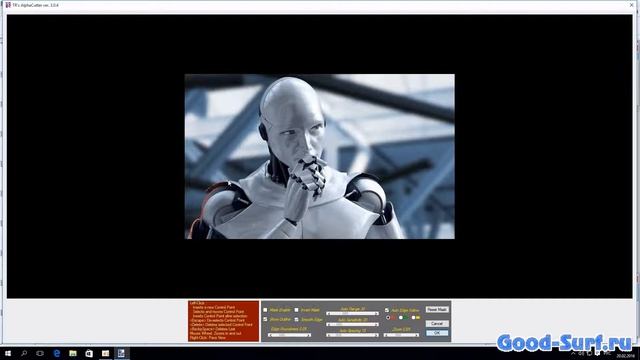Select the red outline color radio button
The width and height of the screenshot is (640, 360).
[x=388, y=318]
